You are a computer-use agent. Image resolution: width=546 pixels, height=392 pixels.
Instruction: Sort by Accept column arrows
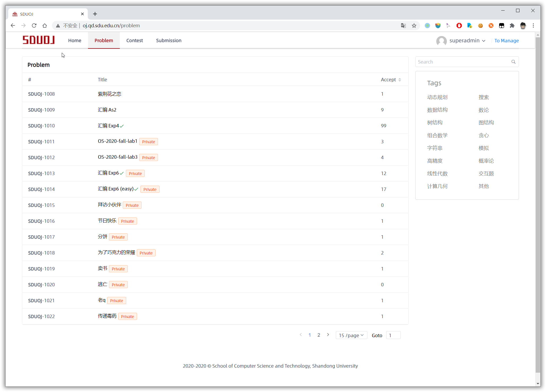(399, 80)
